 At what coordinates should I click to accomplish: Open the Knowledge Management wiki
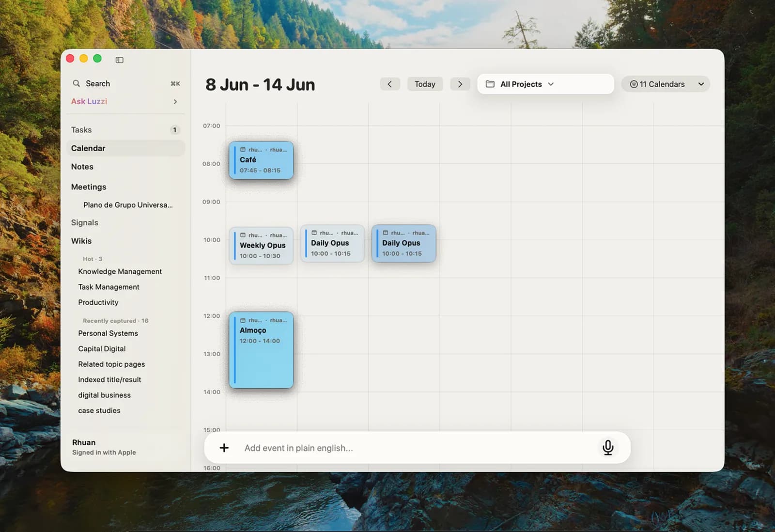[120, 271]
